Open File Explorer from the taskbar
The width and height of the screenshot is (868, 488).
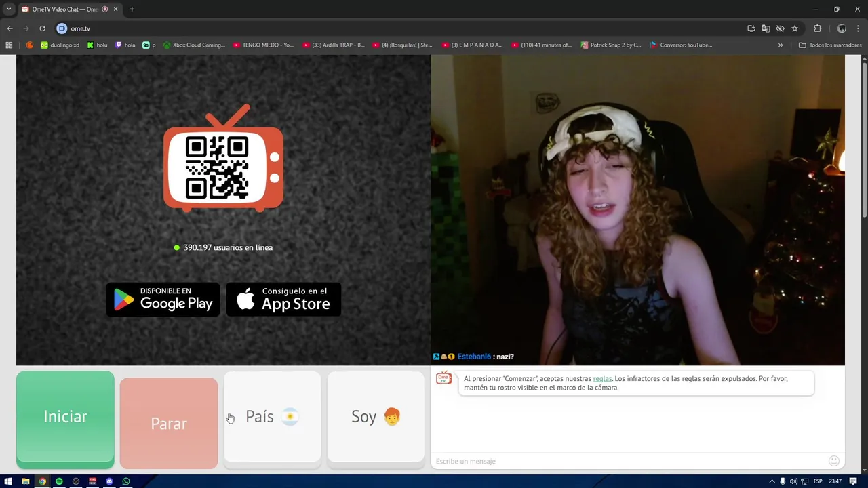26,481
